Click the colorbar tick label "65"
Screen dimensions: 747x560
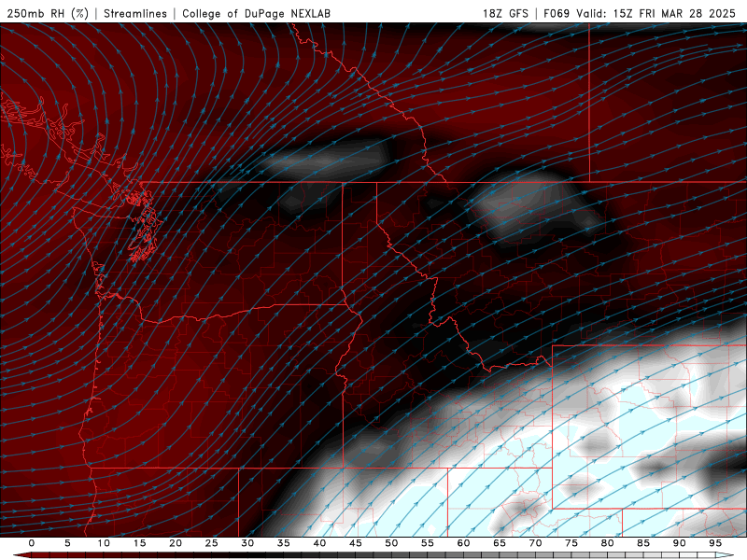click(x=500, y=543)
